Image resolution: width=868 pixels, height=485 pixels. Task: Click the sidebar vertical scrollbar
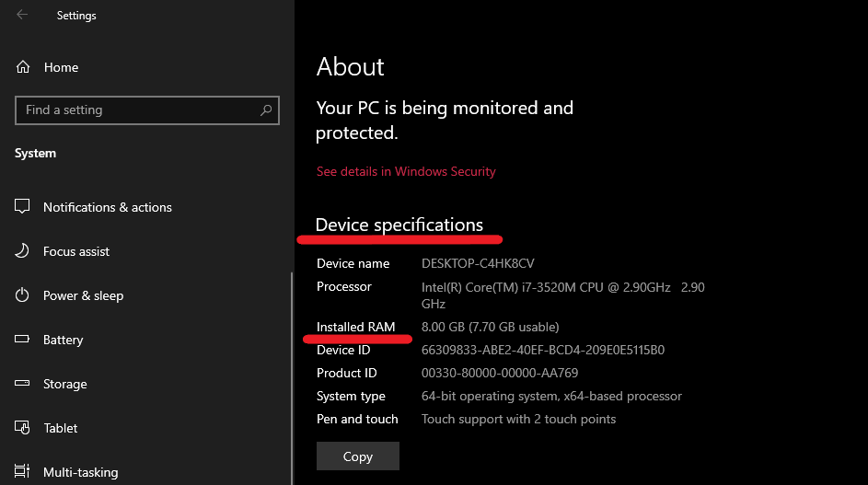(x=292, y=378)
